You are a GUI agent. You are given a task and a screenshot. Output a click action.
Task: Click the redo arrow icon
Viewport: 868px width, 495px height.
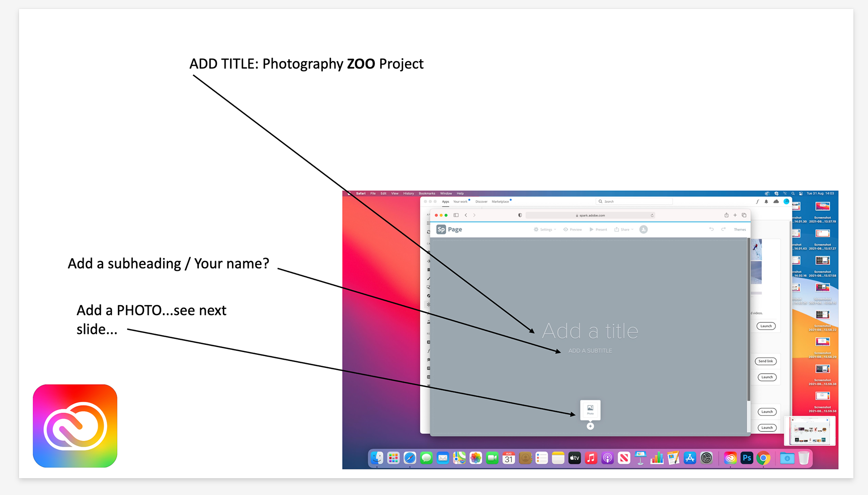click(723, 229)
